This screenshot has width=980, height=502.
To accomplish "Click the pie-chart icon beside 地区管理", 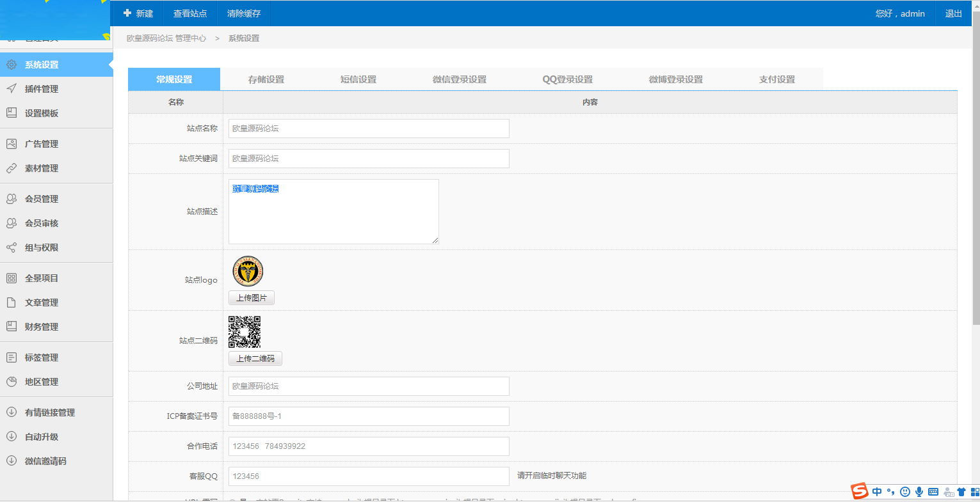I will [12, 382].
